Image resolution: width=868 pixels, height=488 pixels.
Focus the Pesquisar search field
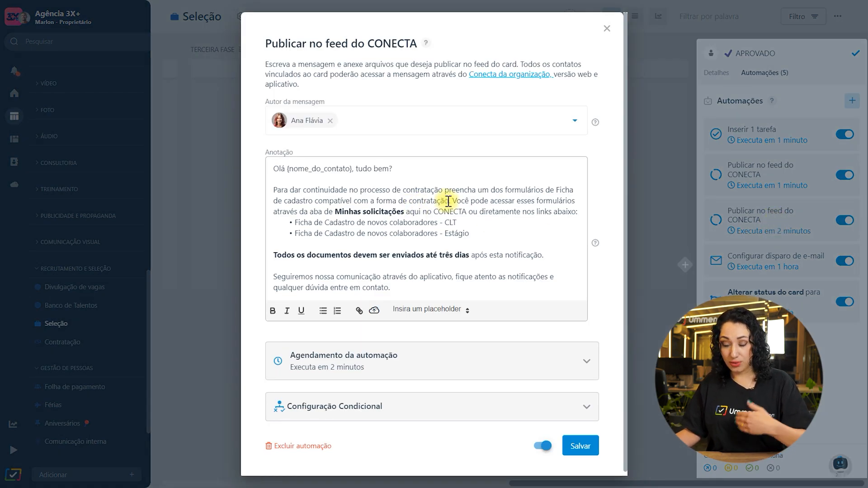pyautogui.click(x=77, y=42)
